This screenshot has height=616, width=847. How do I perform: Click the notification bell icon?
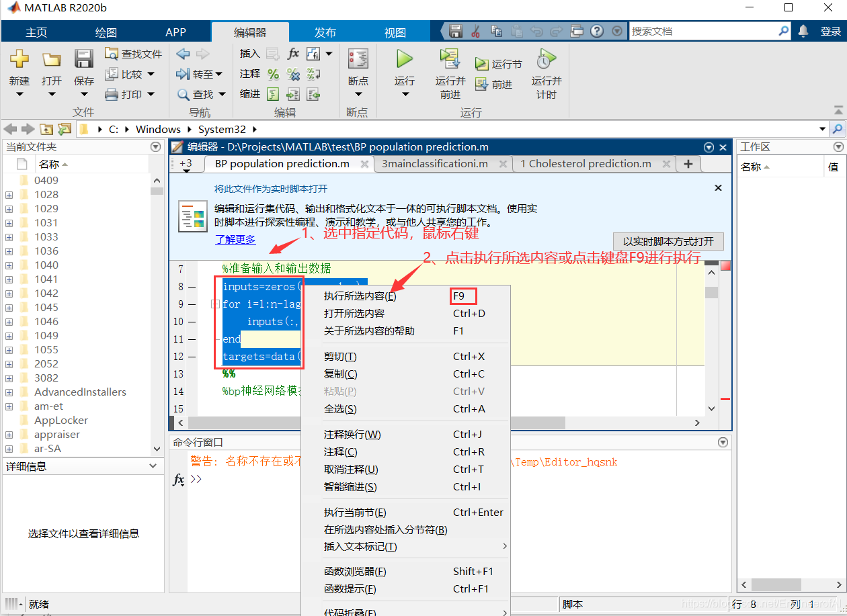pos(803,31)
